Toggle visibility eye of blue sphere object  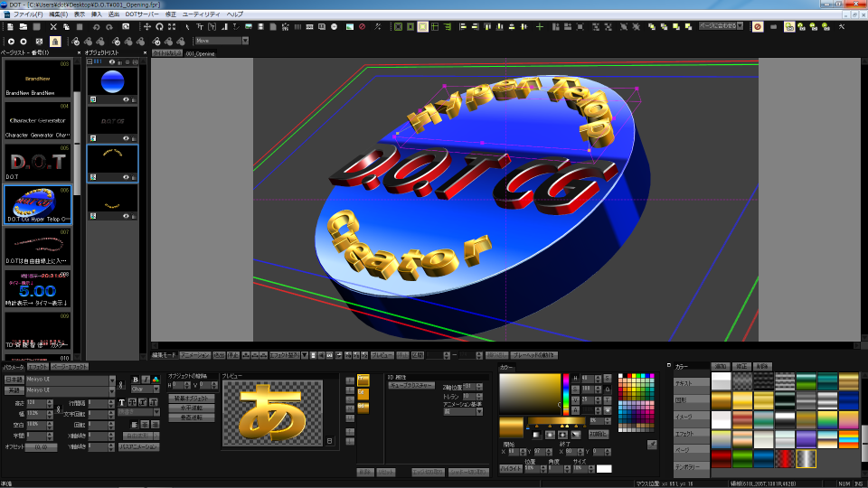126,99
